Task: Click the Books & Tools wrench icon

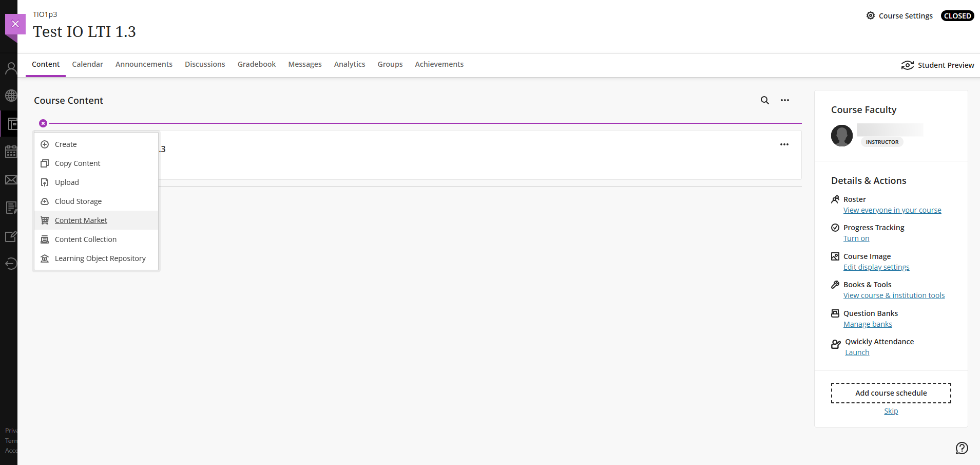Action: coord(835,285)
